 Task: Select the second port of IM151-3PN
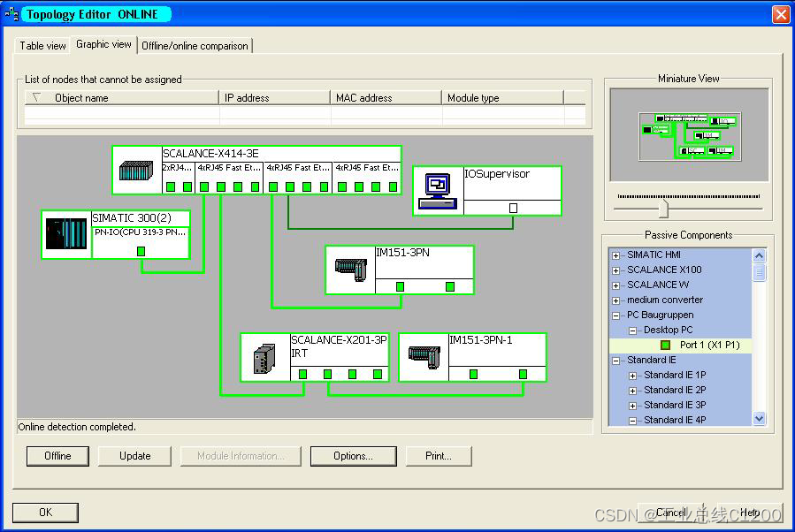[x=450, y=287]
